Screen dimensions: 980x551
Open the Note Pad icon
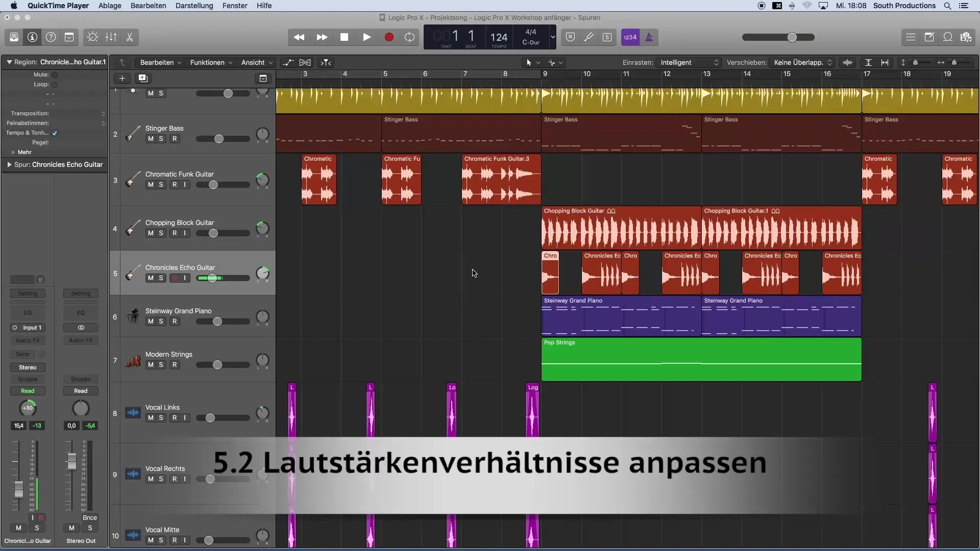coord(929,37)
